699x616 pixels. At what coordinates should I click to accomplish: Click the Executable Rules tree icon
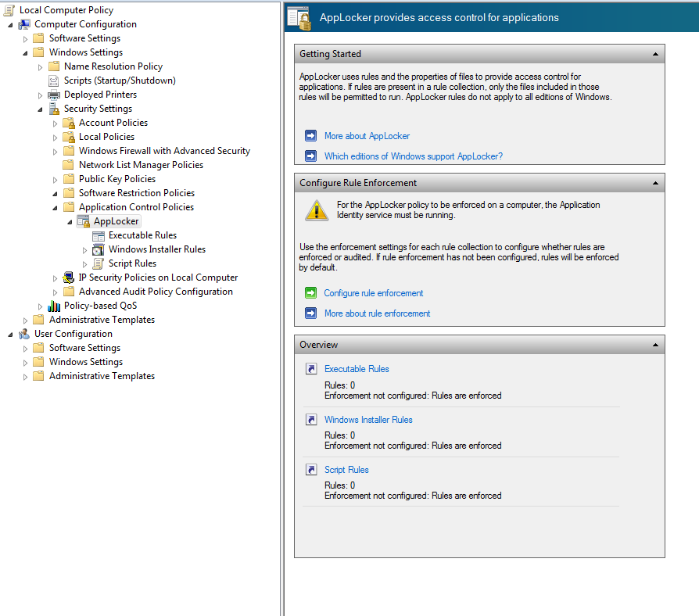99,235
